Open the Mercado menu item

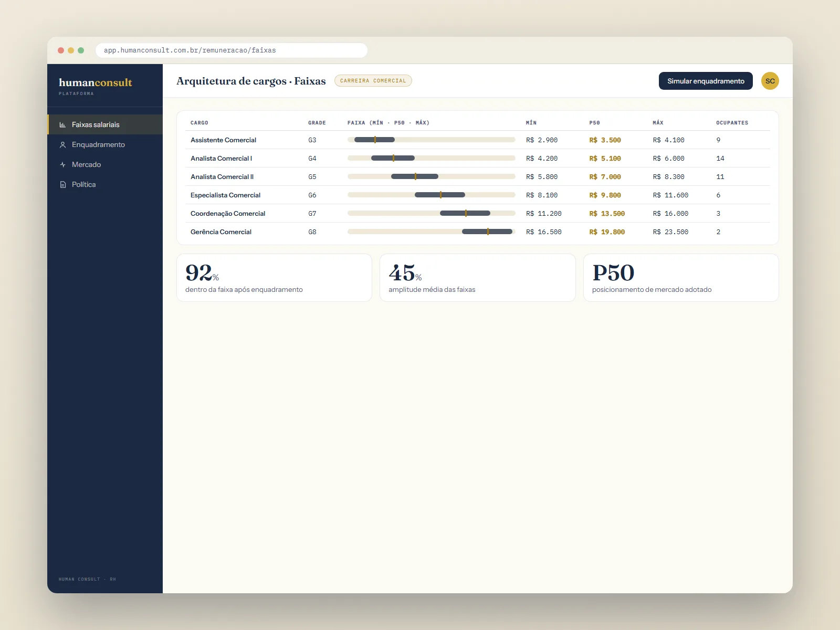click(105, 164)
